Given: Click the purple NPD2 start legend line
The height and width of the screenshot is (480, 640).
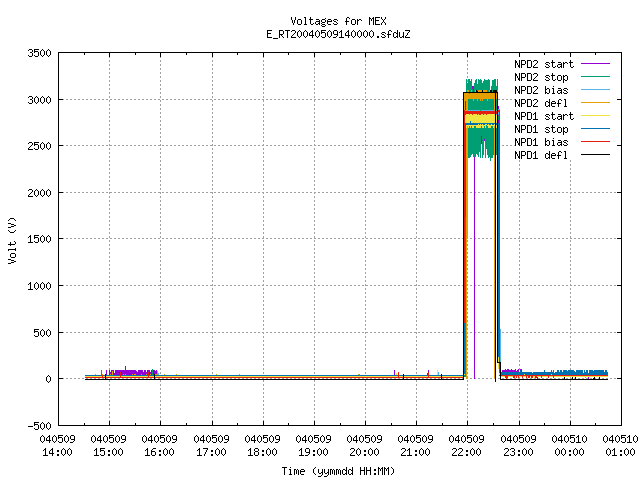Looking at the screenshot, I should click(x=595, y=64).
